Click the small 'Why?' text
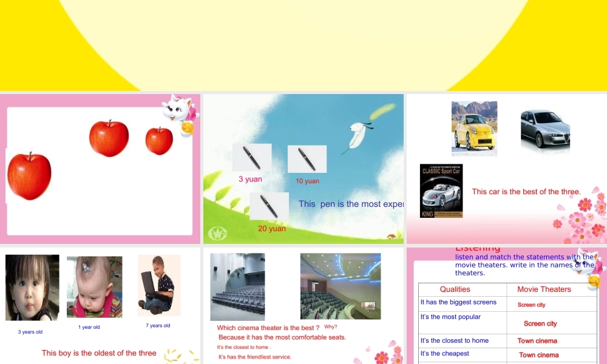Screen dimensions: 607x364 click(331, 327)
